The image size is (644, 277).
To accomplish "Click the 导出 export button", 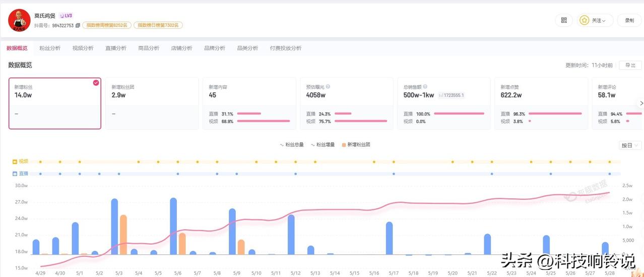I will pyautogui.click(x=630, y=65).
